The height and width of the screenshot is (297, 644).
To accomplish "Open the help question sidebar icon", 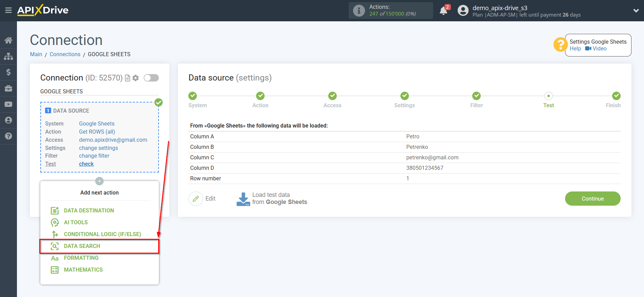I will point(8,136).
